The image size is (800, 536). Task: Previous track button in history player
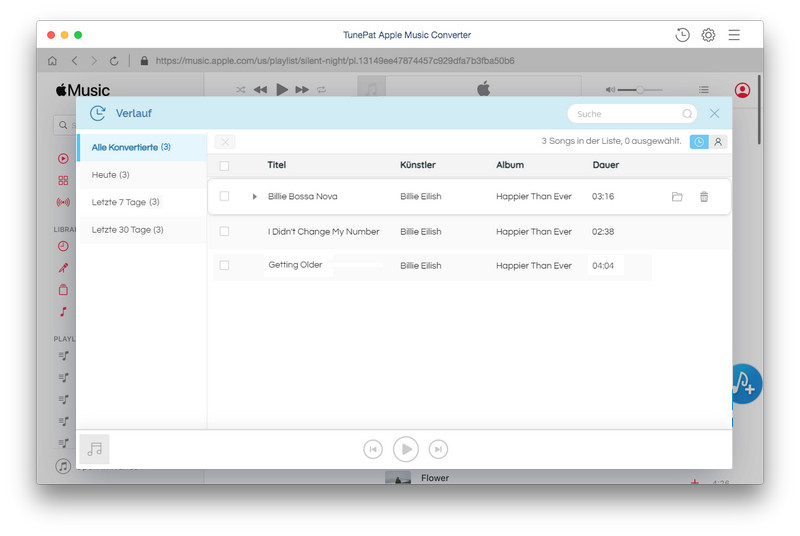tap(373, 449)
